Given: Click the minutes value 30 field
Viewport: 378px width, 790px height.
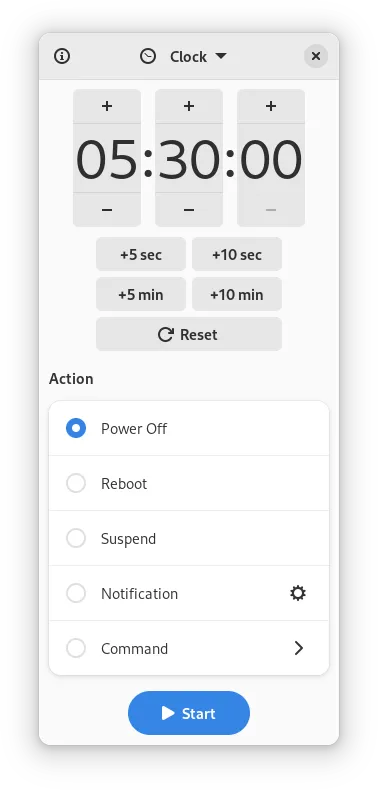Looking at the screenshot, I should coord(189,159).
